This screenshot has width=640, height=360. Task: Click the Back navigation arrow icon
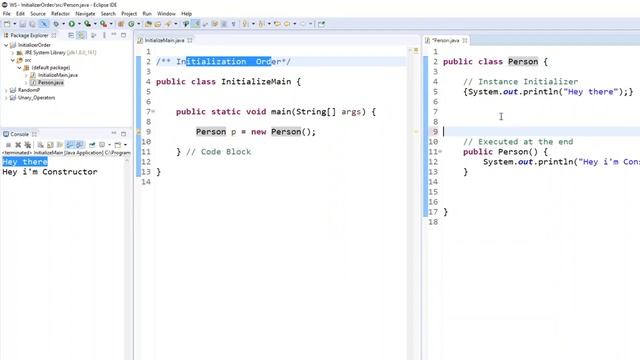coord(287,24)
